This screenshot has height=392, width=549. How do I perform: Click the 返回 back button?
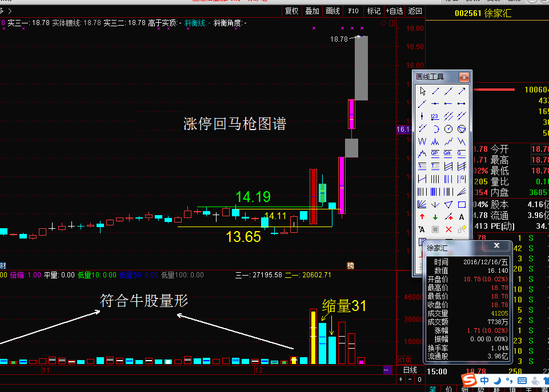[x=415, y=11]
